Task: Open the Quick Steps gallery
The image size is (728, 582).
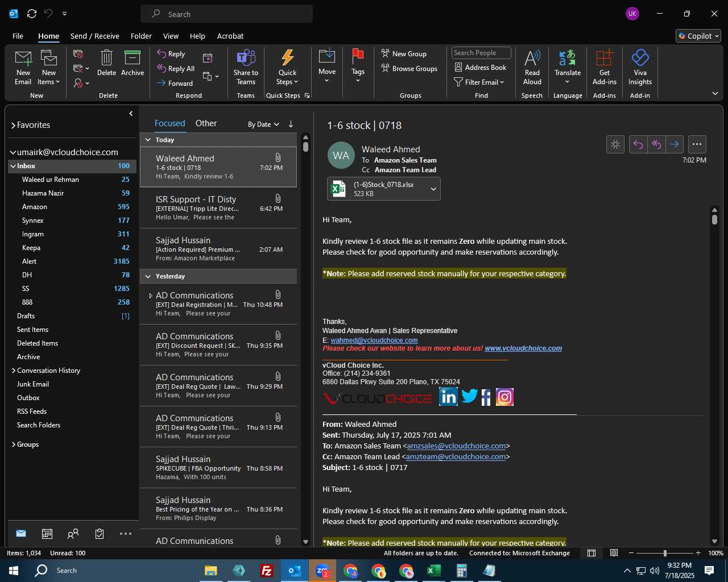Action: click(288, 68)
